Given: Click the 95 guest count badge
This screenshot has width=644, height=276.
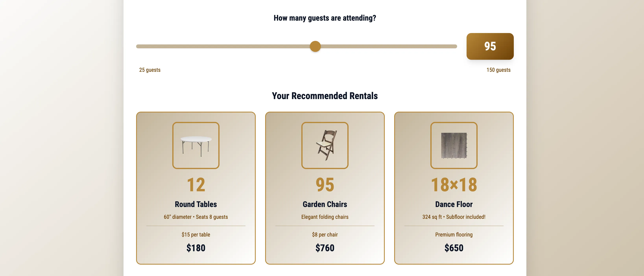Looking at the screenshot, I should click(x=490, y=46).
